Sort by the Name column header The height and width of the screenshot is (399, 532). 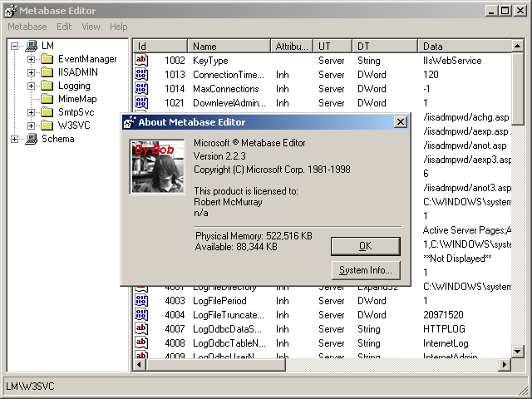[x=229, y=47]
